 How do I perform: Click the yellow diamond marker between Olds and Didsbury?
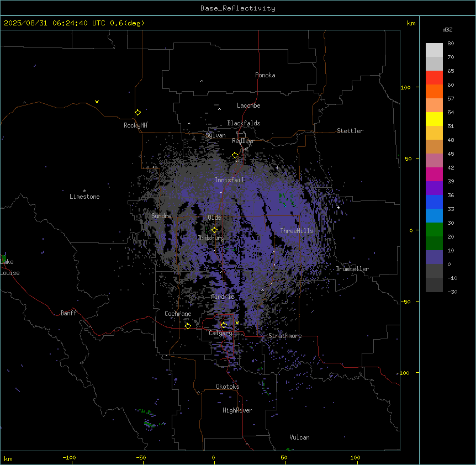point(214,230)
